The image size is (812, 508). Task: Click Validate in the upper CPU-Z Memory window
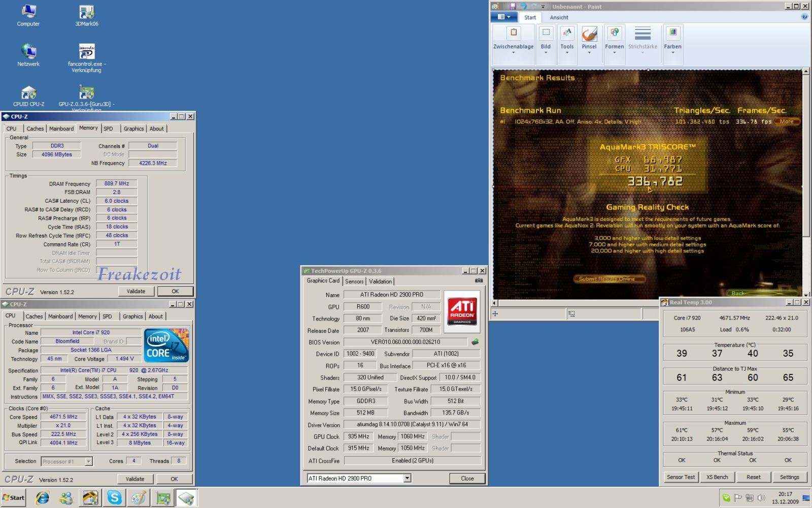[x=136, y=291]
